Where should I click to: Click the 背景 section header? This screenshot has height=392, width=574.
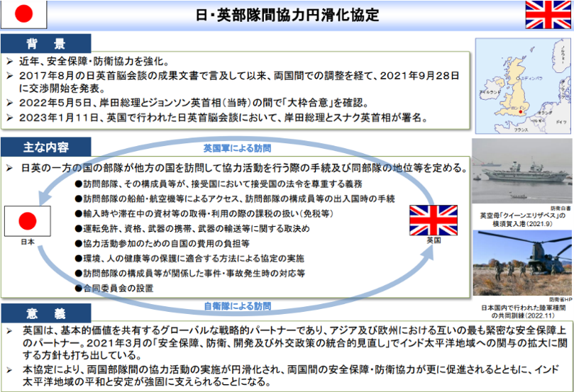[45, 43]
